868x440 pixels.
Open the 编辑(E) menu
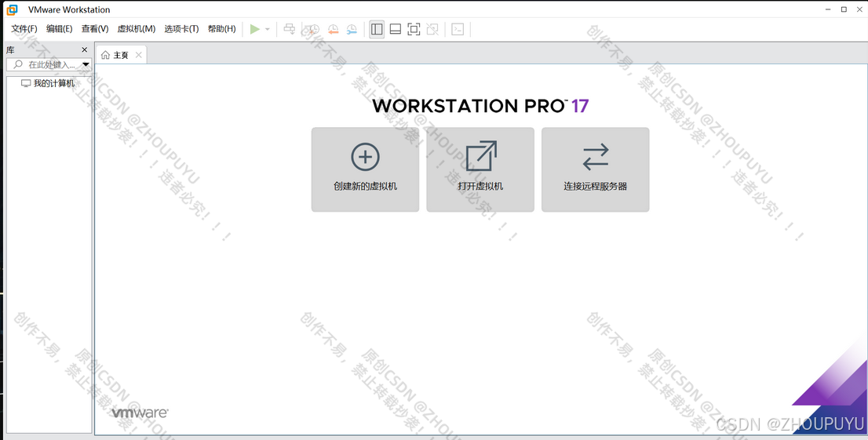59,29
